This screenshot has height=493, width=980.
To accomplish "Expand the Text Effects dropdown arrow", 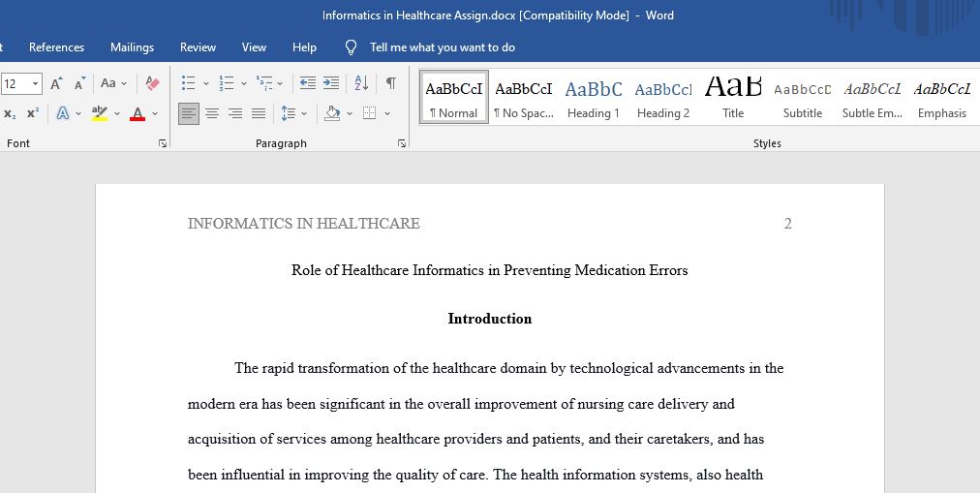I will coord(78,113).
